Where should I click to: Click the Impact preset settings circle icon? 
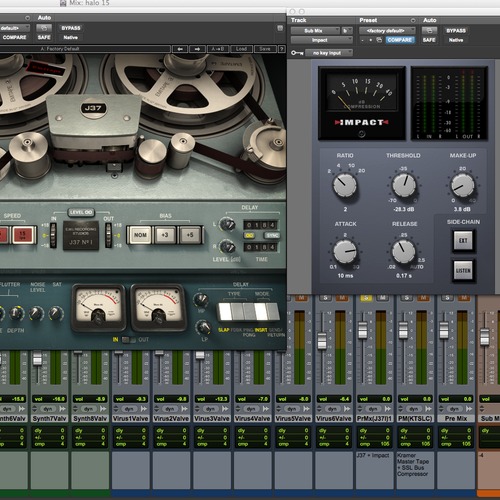[413, 20]
